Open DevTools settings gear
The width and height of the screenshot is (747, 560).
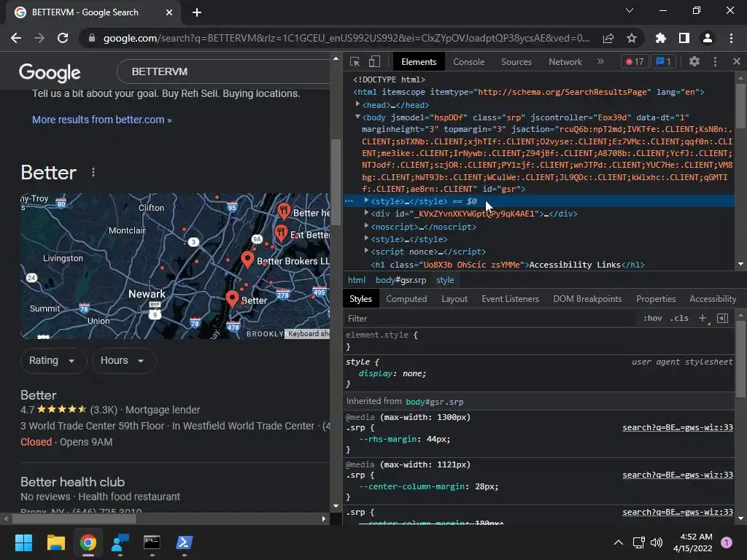(694, 61)
